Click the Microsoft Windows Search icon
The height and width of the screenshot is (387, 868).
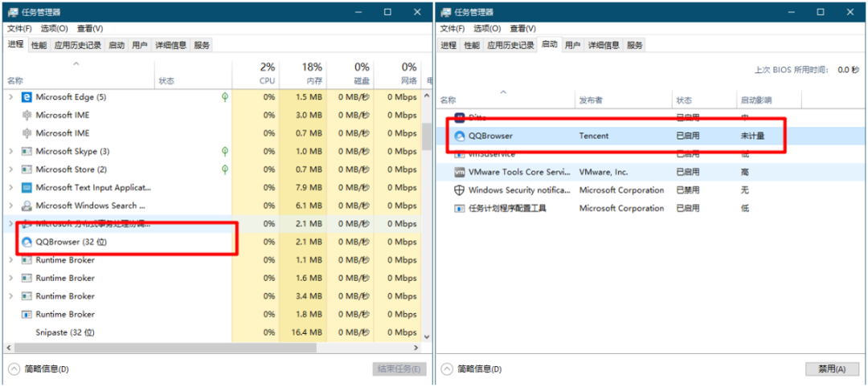coord(26,206)
